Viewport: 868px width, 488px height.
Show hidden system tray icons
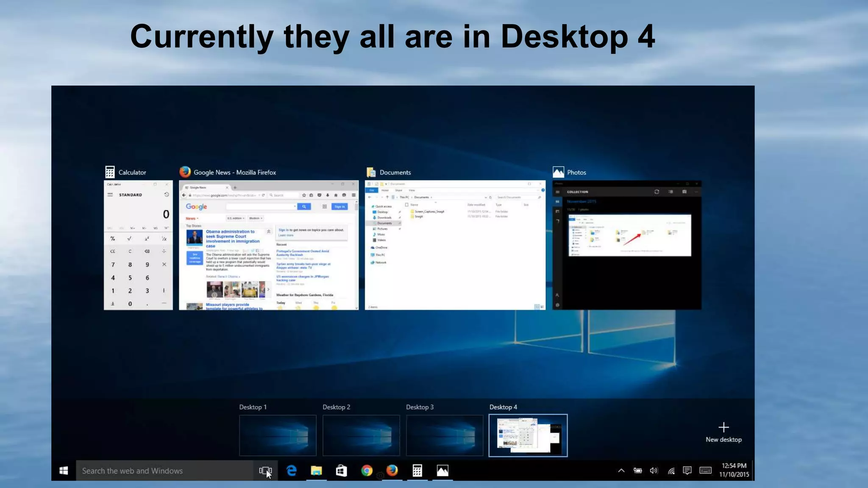pyautogui.click(x=621, y=471)
